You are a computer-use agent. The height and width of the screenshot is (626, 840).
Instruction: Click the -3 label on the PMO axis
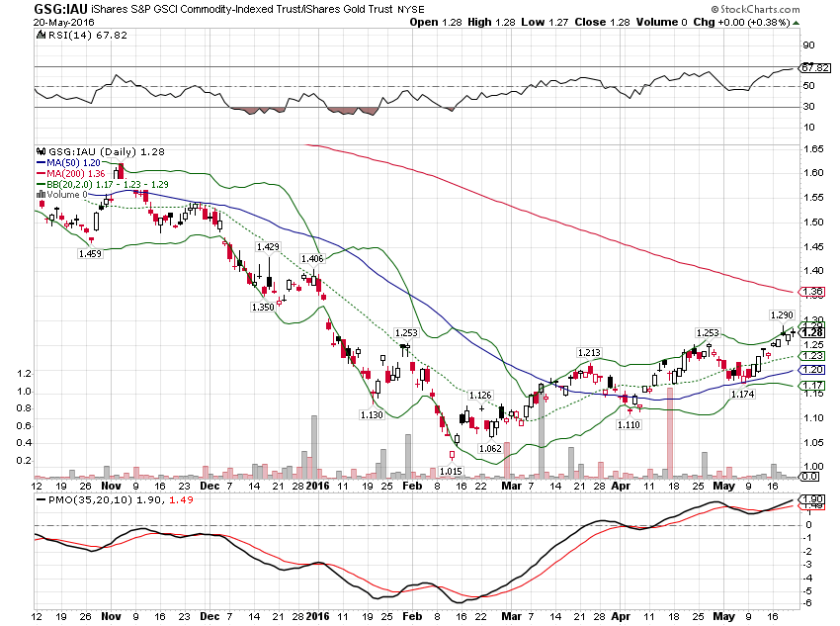point(808,565)
